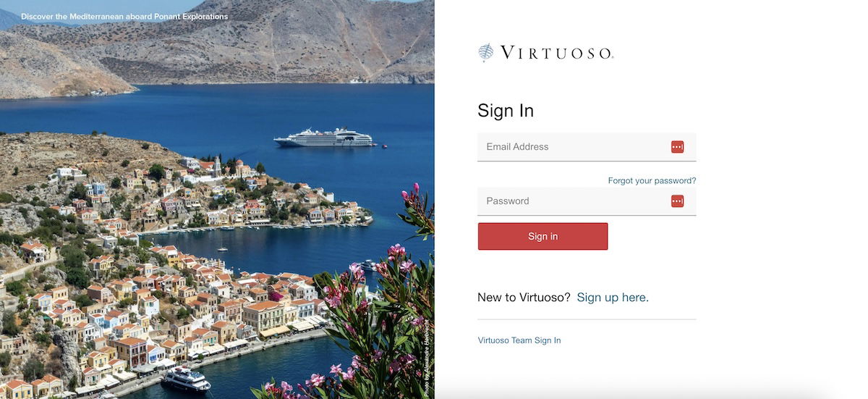Click the Sign In heading

506,111
